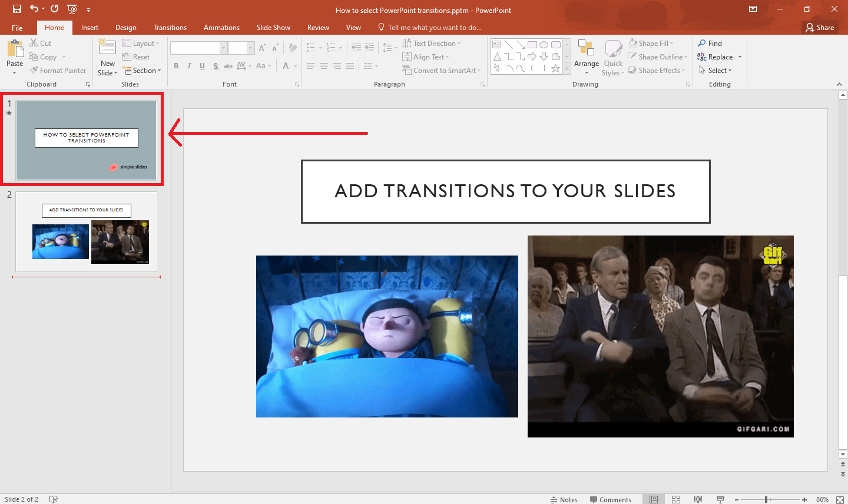The height and width of the screenshot is (504, 848).
Task: Switch to Slide Sorter view
Action: click(675, 499)
